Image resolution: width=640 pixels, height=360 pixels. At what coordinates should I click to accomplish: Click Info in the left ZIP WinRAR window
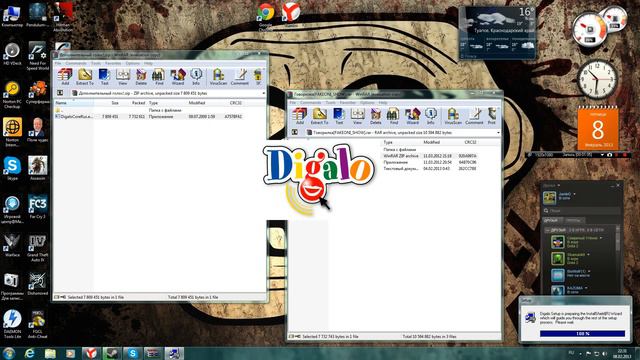pyautogui.click(x=196, y=77)
